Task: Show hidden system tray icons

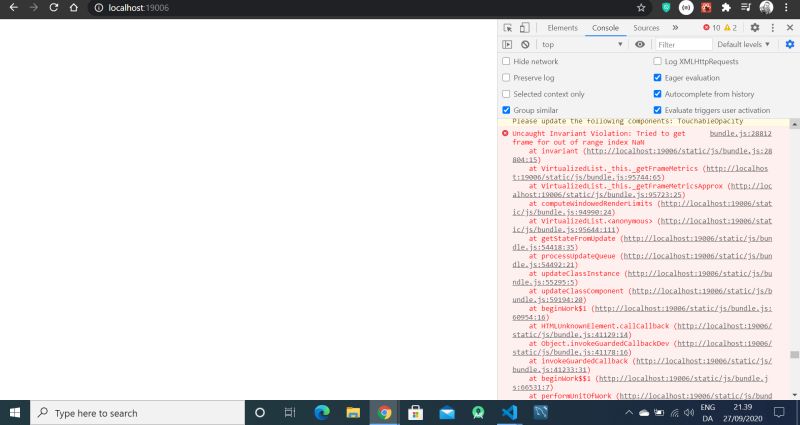Action: 629,412
